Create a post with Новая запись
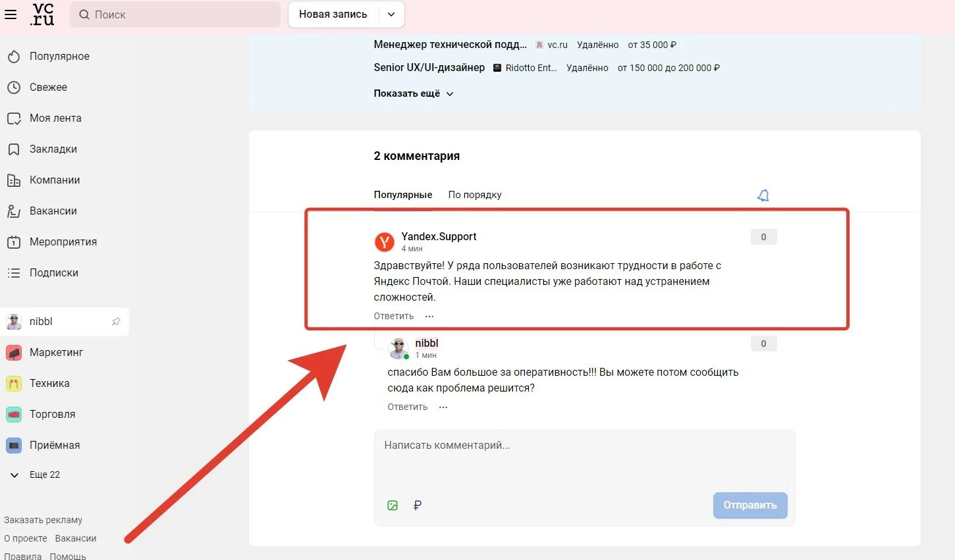 [x=333, y=14]
